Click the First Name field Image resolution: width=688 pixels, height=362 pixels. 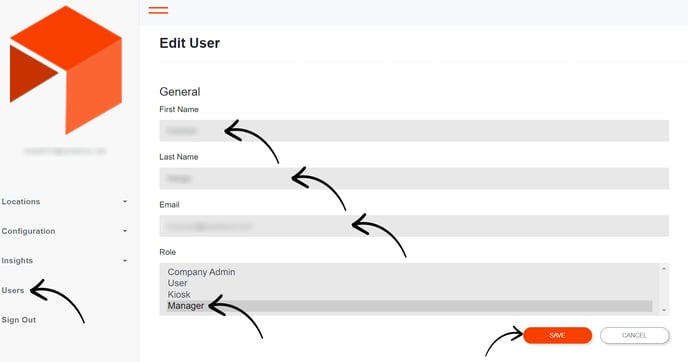click(414, 131)
